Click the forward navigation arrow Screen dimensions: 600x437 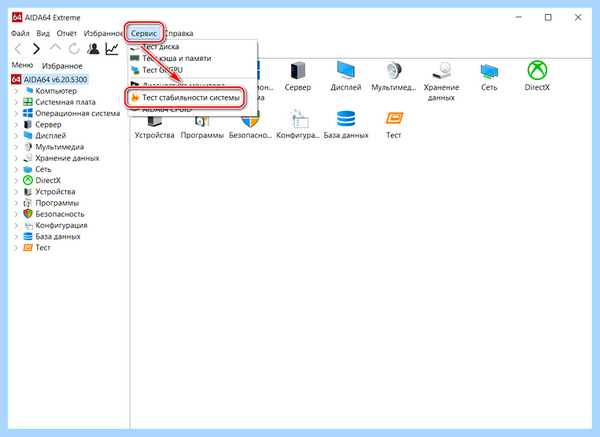[x=36, y=49]
